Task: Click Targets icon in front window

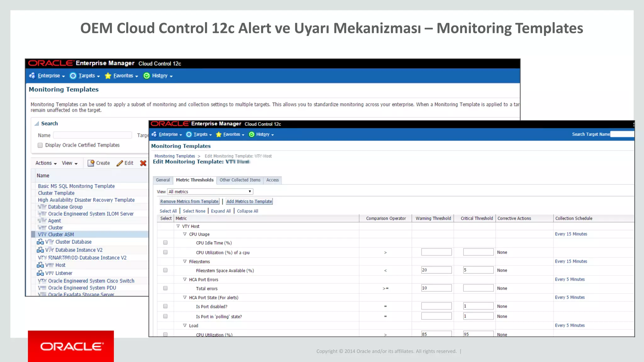Action: 189,134
